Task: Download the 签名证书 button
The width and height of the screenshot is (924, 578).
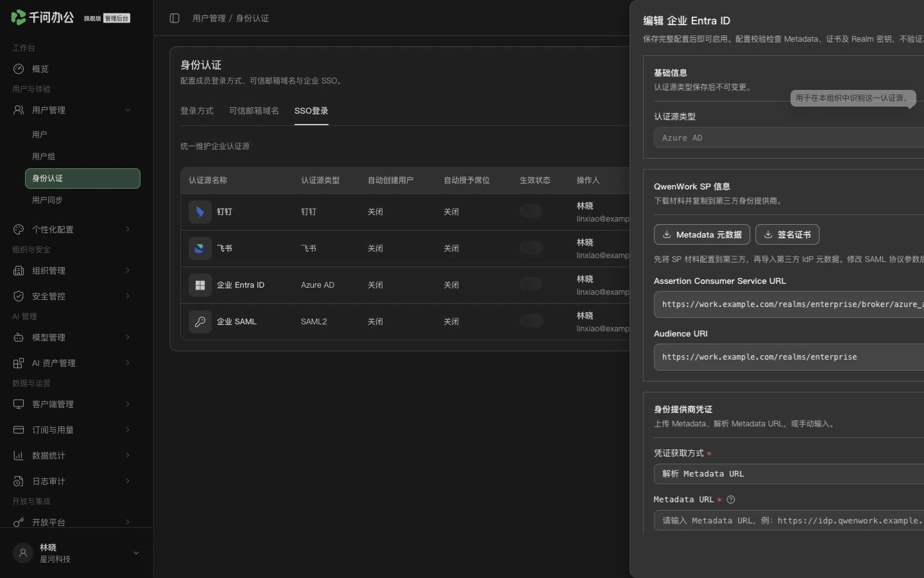Action: [787, 234]
